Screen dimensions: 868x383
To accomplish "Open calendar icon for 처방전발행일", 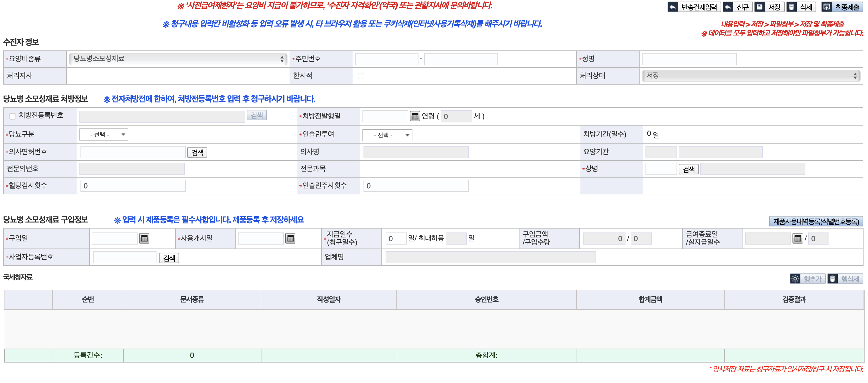I will pos(415,116).
